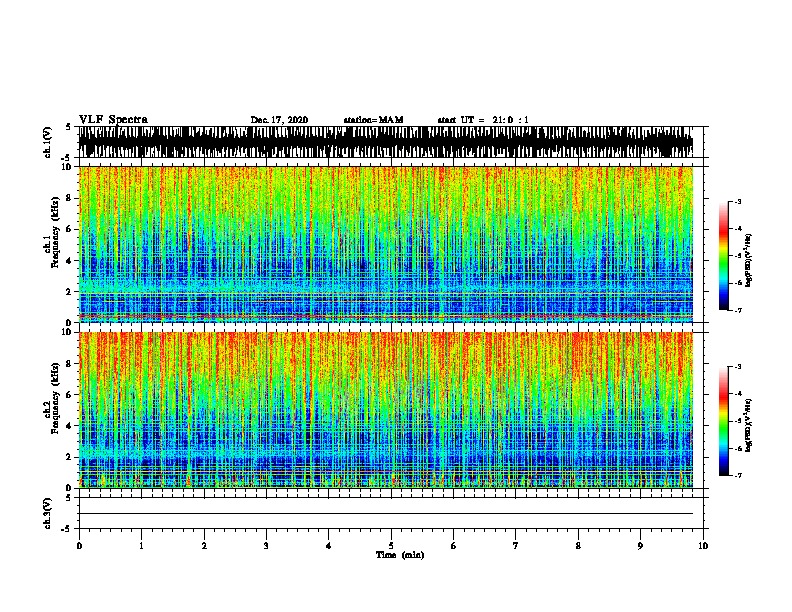
Task: Click the log(PSD) label beside ch.1 colorbar
Action: click(749, 260)
